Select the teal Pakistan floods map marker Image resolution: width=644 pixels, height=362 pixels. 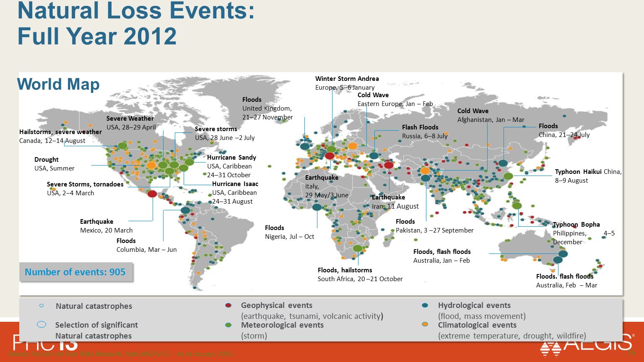pos(426,178)
